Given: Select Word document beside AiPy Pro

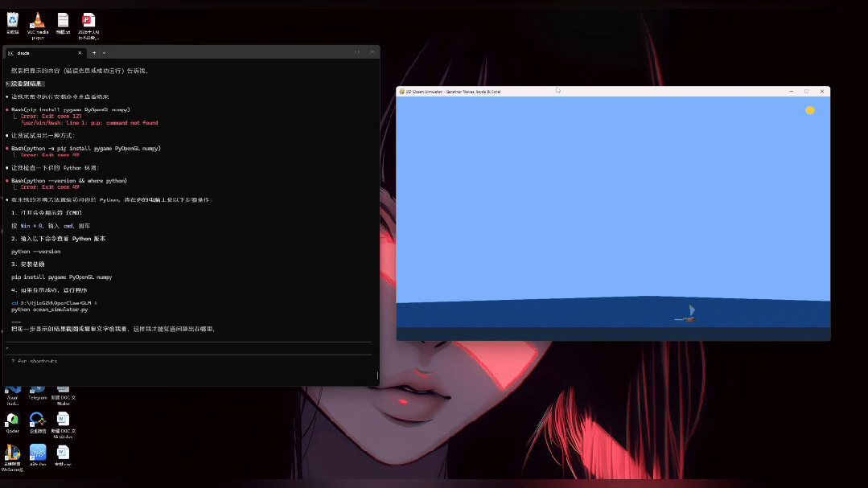Looking at the screenshot, I should 63,455.
